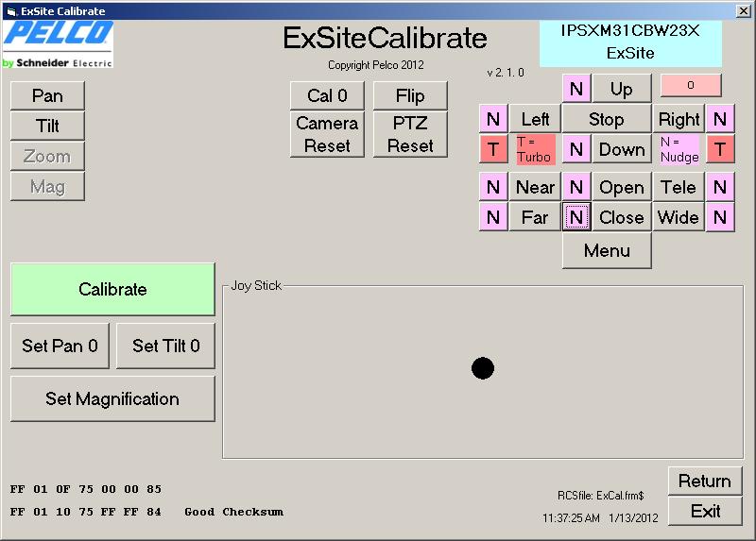The height and width of the screenshot is (541, 756).
Task: Click Open iris button
Action: coord(622,186)
